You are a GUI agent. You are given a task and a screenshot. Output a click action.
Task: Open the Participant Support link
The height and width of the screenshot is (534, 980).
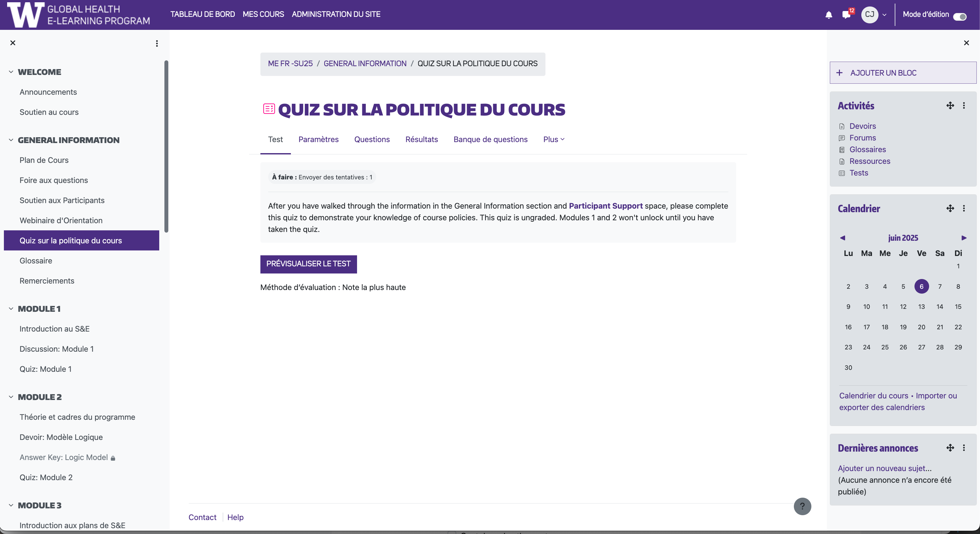[x=606, y=206]
